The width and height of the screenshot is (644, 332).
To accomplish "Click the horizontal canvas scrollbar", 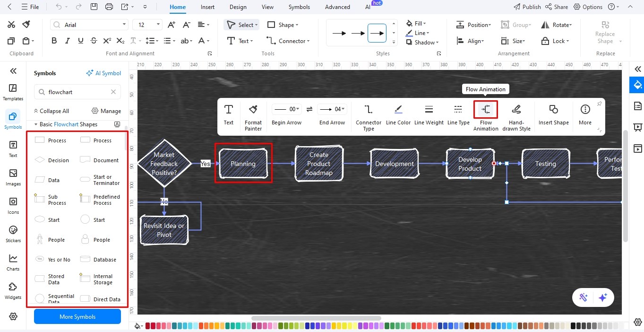I will tap(316, 318).
